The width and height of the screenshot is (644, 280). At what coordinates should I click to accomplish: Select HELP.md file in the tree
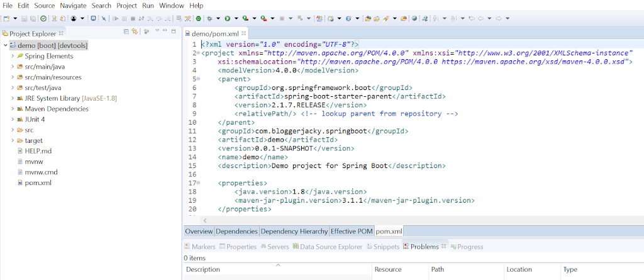[x=38, y=151]
